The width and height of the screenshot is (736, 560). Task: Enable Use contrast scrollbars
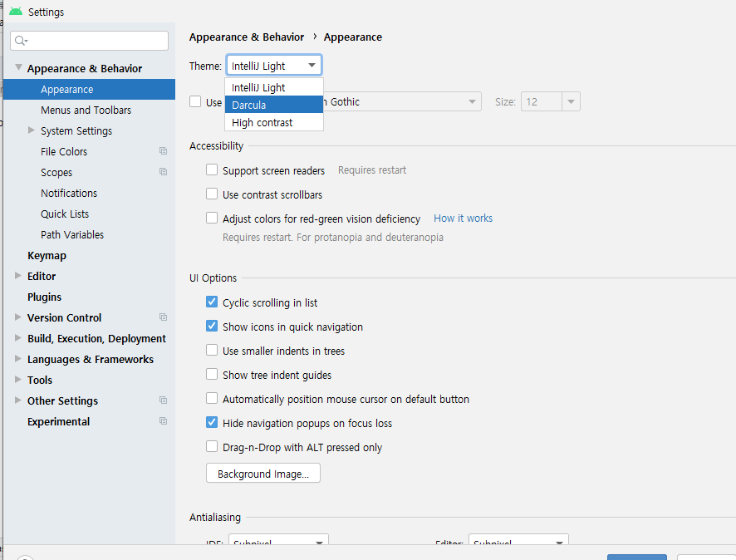212,194
